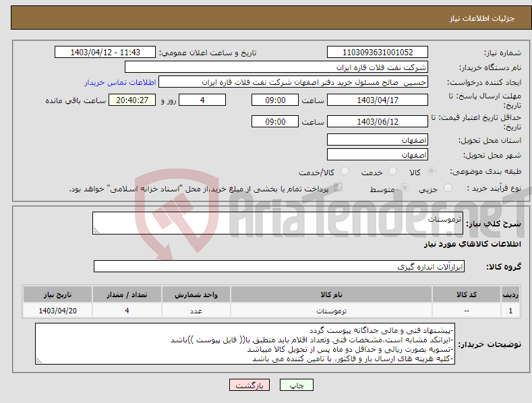
Task: Click the بازگشت (back) button
Action: pos(249,385)
